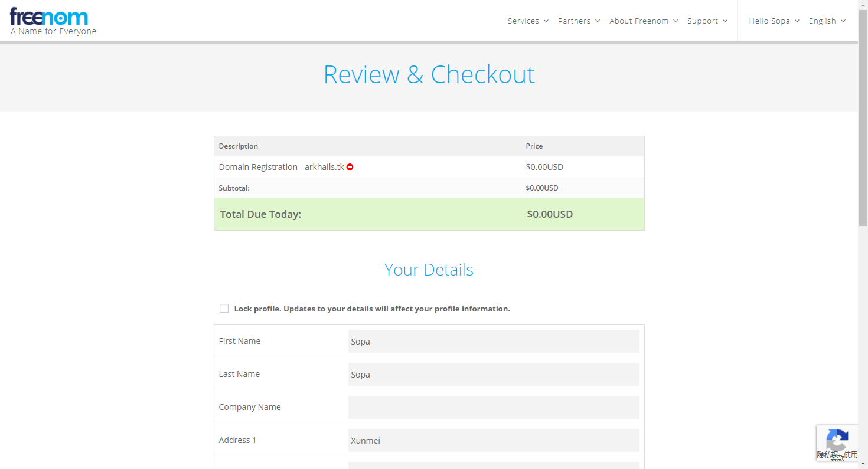Open the About Freenom menu
The image size is (868, 469).
pyautogui.click(x=644, y=21)
